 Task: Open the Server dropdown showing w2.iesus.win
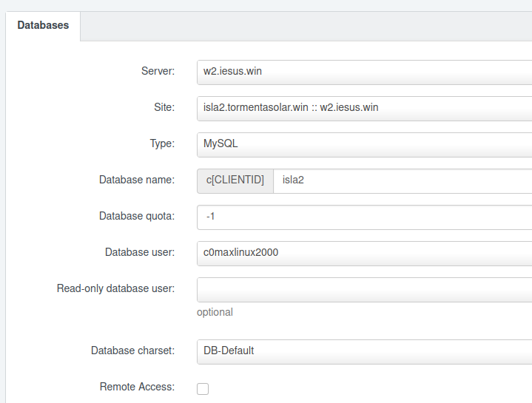[x=364, y=72]
